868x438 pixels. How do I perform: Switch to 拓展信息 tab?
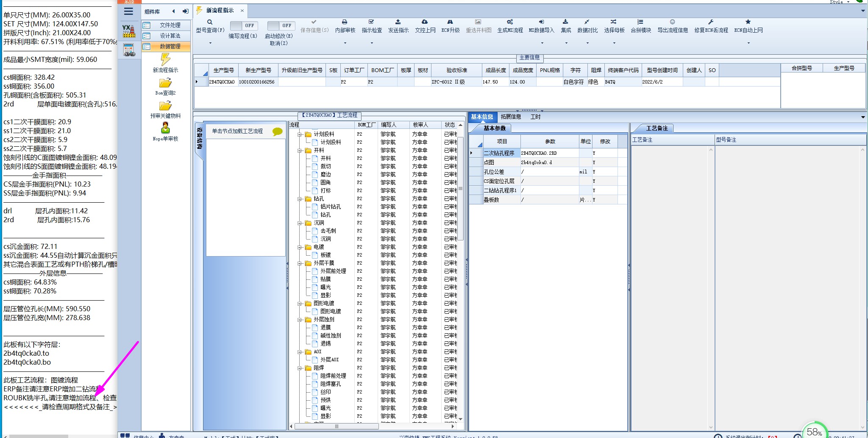click(511, 117)
